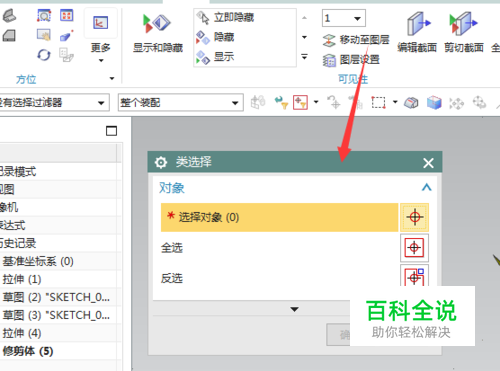Viewport: 500px width, 371px height.
Task: Click the fit view icon with red corners
Action: [67, 15]
